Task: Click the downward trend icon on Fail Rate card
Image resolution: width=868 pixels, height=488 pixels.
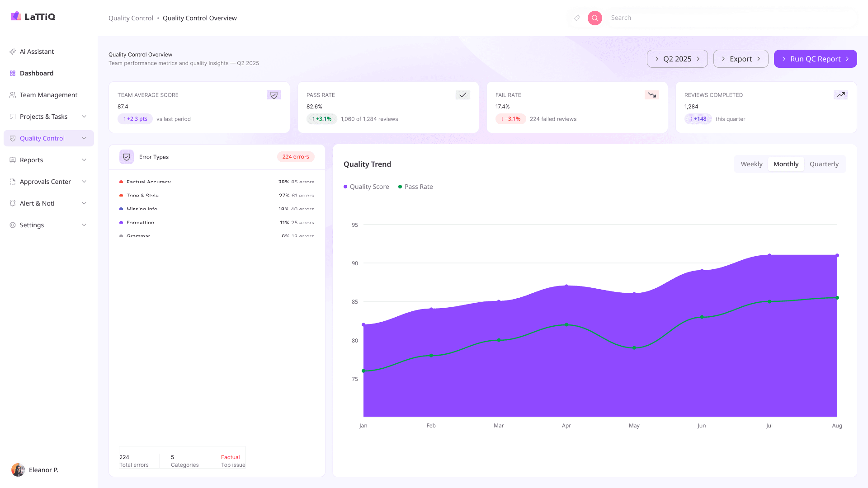Action: [652, 95]
